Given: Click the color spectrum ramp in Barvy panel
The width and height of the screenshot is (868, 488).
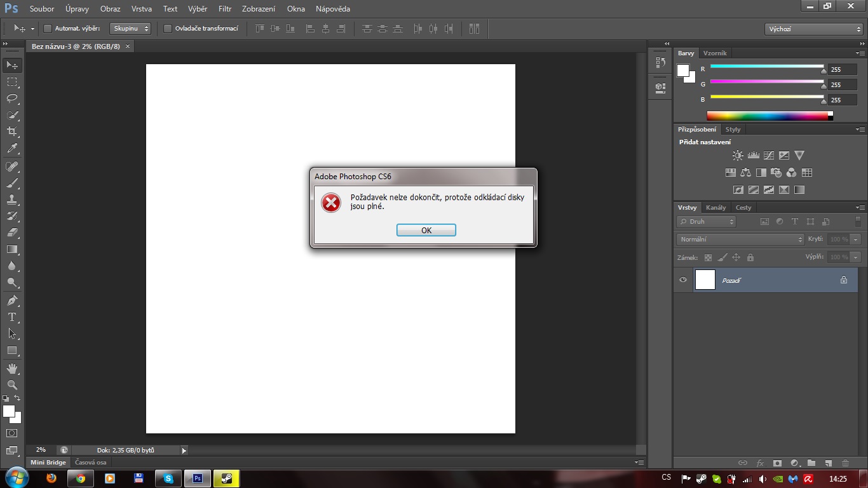Looking at the screenshot, I should click(767, 116).
